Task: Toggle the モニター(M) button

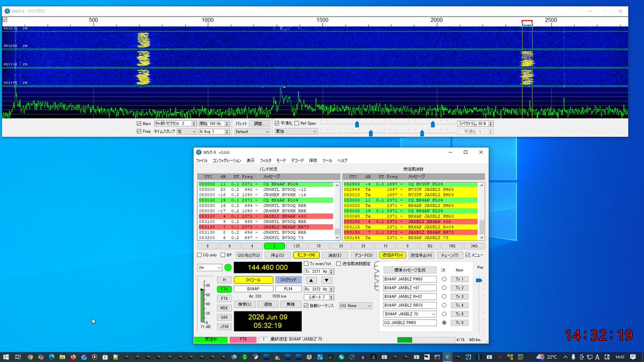Action: (x=306, y=255)
